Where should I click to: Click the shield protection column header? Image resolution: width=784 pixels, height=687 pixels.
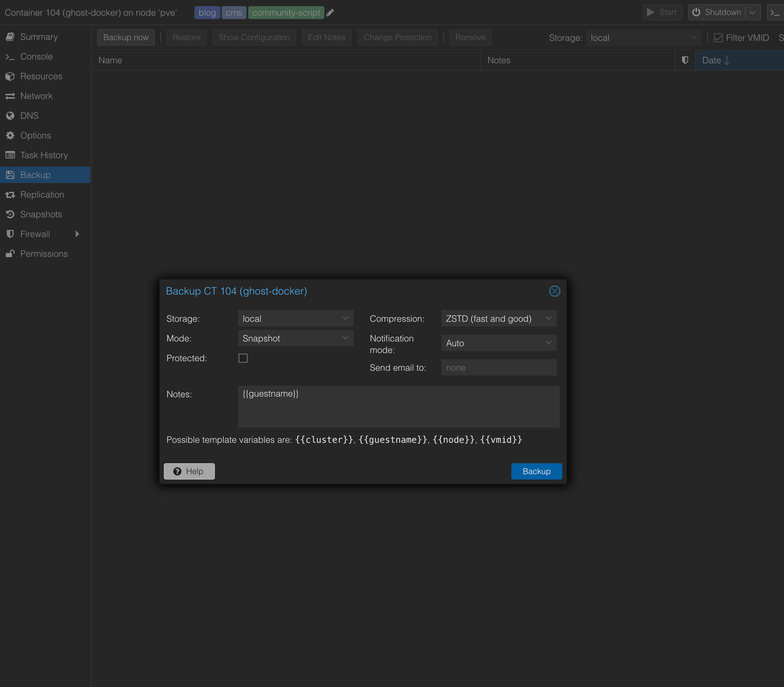(x=685, y=60)
